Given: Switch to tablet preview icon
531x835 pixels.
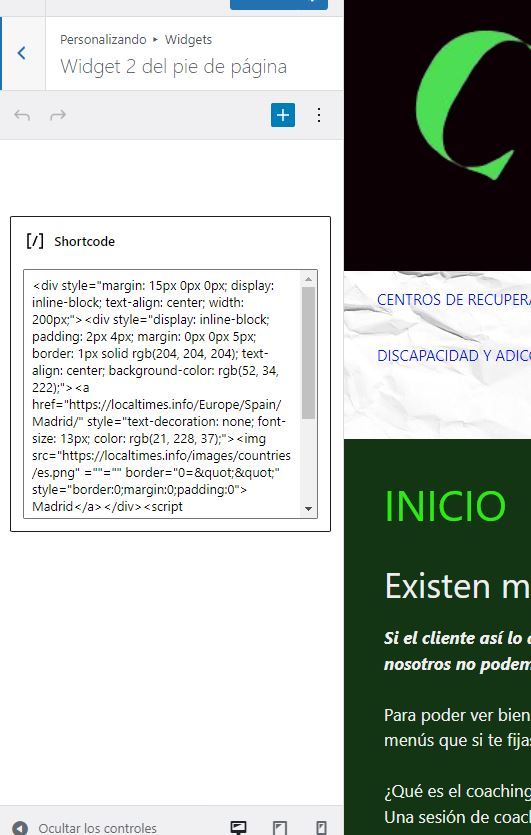Looking at the screenshot, I should (x=280, y=828).
